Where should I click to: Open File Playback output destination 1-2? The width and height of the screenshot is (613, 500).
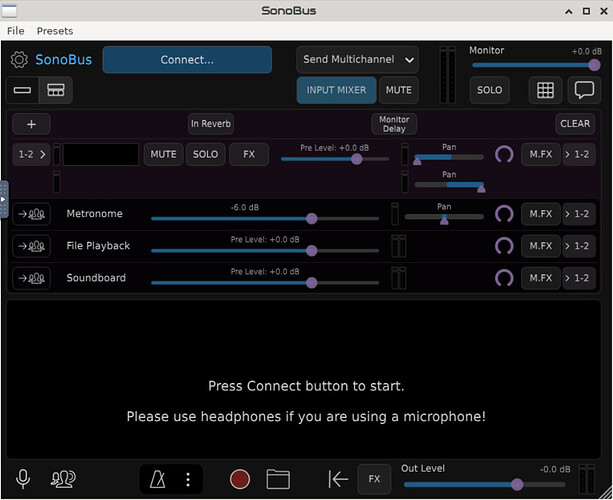click(579, 246)
